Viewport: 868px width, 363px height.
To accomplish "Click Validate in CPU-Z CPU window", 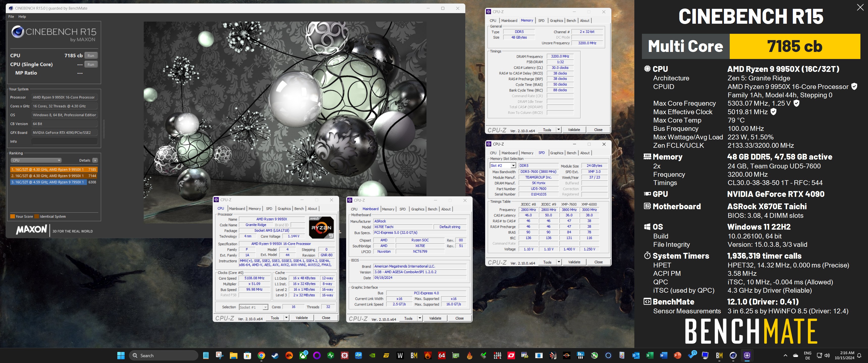I will 302,318.
